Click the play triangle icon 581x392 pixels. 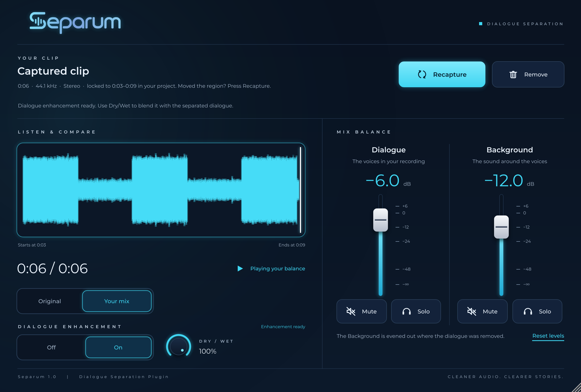click(240, 269)
